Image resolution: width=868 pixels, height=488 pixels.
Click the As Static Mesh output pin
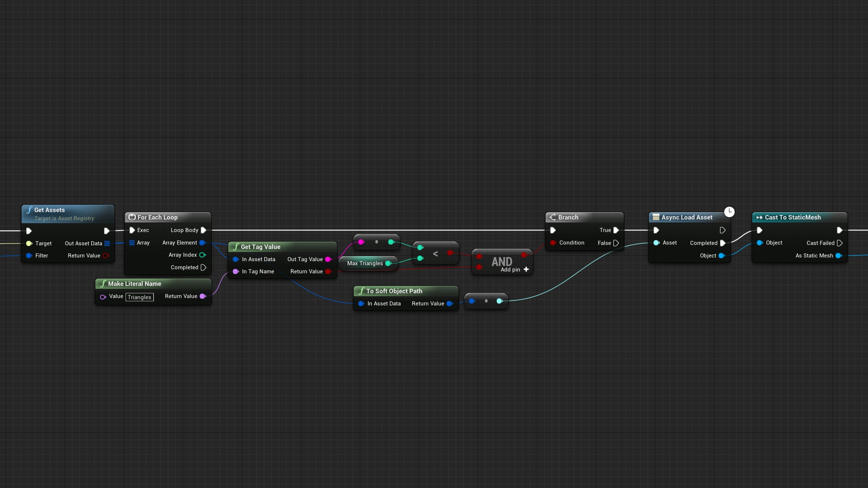[x=838, y=256]
